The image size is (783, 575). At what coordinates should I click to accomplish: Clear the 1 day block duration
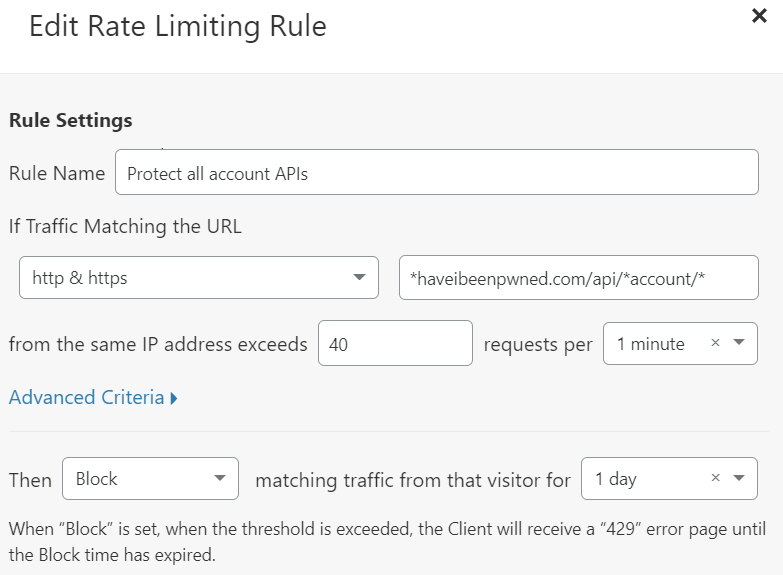[x=715, y=478]
